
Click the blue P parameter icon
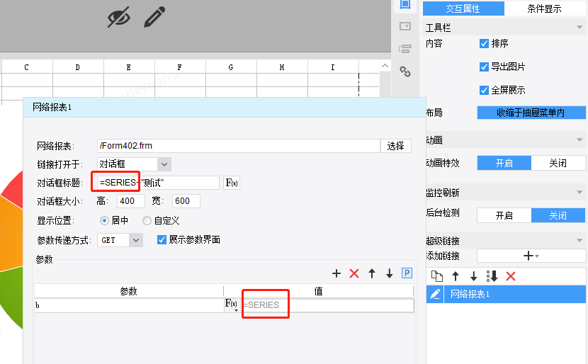[x=407, y=273]
